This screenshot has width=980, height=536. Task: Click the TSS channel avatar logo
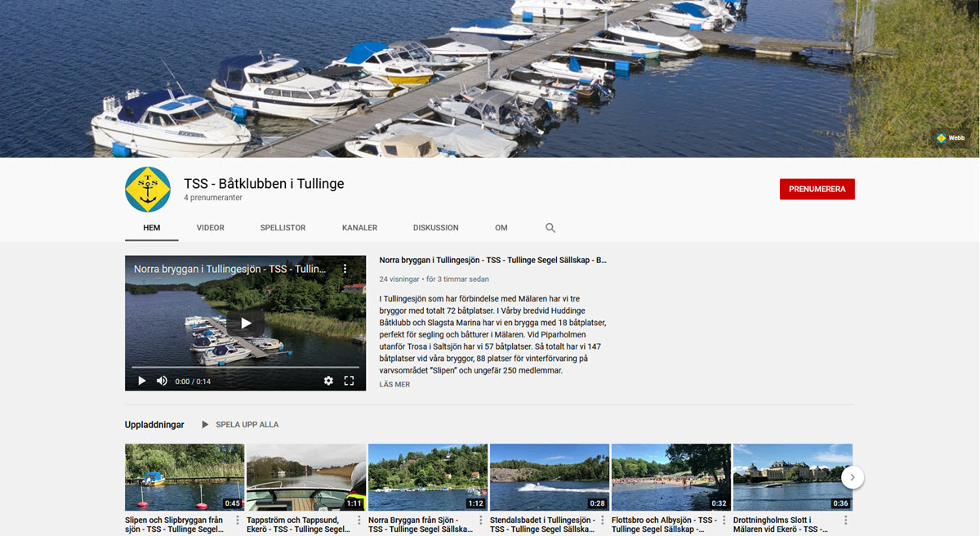click(x=148, y=190)
